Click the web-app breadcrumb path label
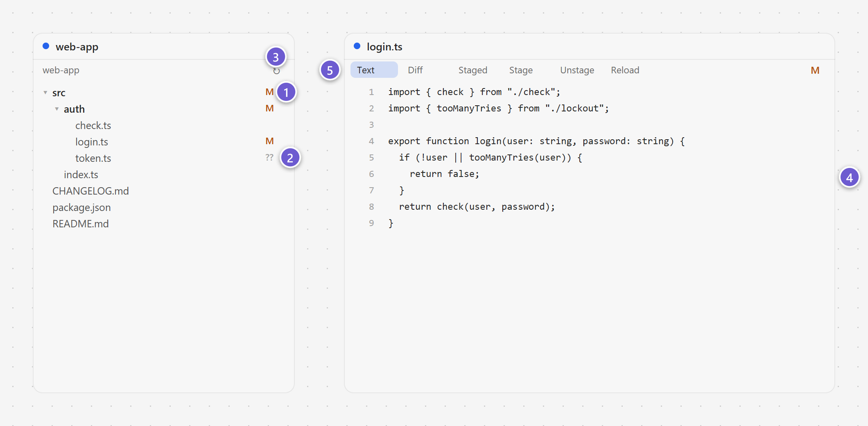The image size is (868, 426). [x=61, y=70]
